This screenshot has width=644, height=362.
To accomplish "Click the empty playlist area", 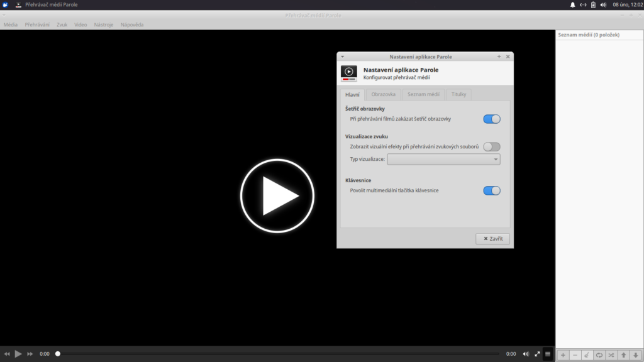I will coord(599,194).
